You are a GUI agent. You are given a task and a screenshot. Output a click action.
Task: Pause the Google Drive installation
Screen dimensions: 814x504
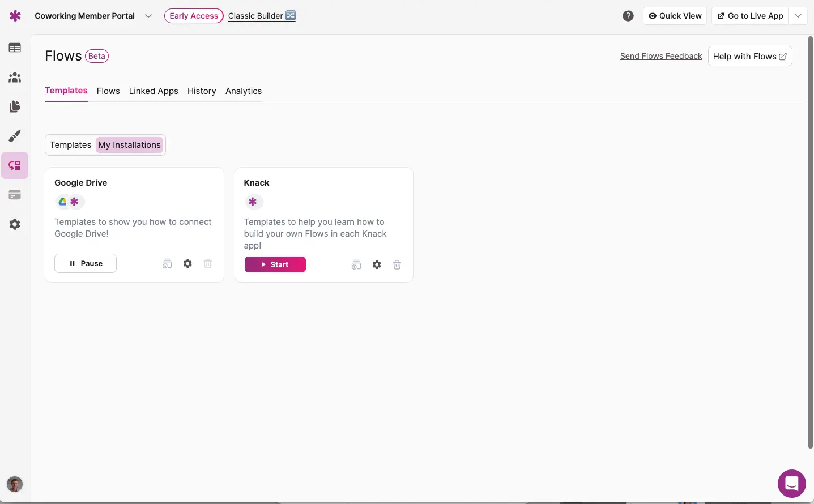click(86, 264)
